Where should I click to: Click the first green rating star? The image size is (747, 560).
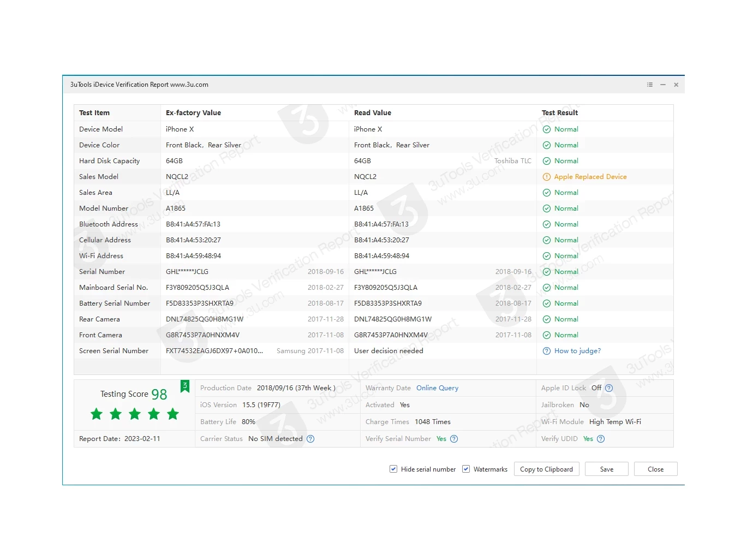click(x=97, y=414)
